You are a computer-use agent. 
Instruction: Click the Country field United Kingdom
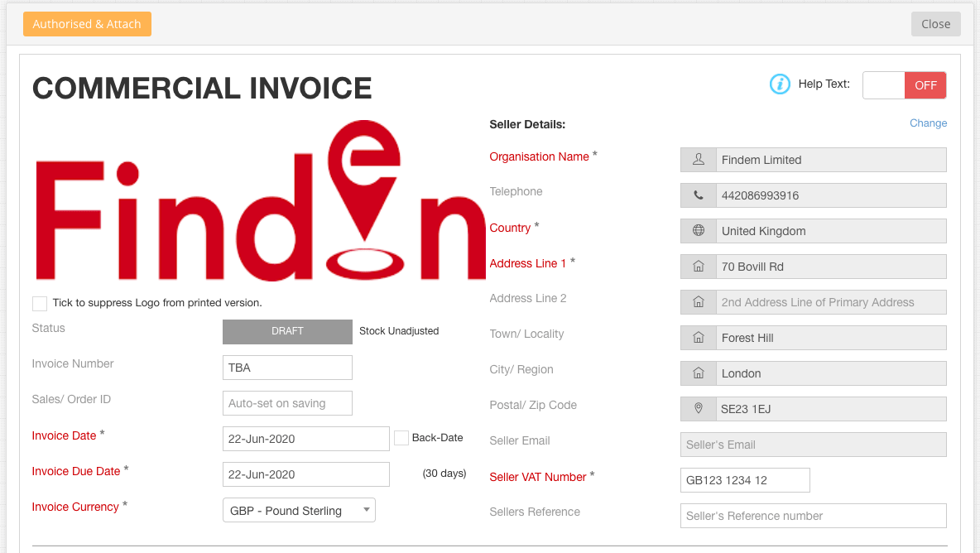coord(831,231)
